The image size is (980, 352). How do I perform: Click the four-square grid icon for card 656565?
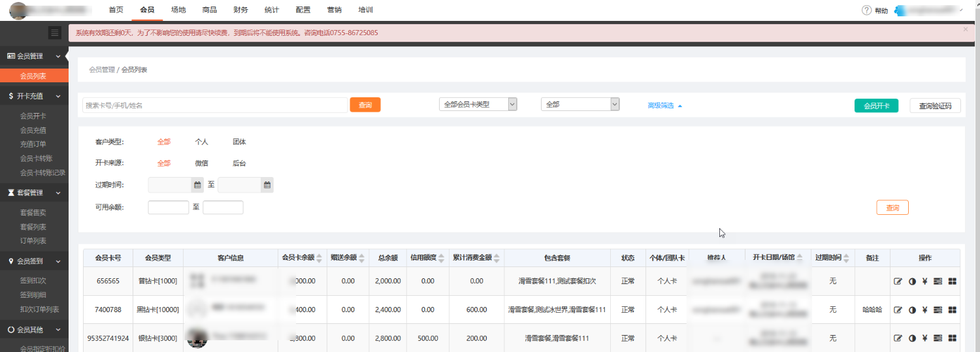point(952,281)
